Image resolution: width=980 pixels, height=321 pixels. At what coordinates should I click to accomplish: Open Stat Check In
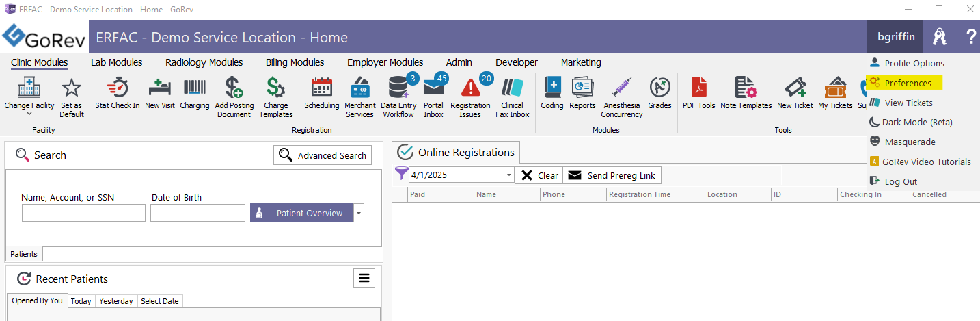click(118, 93)
